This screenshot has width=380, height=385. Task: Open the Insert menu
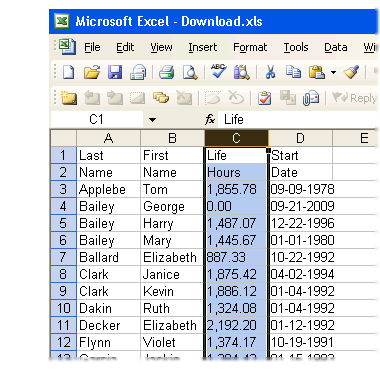[203, 47]
